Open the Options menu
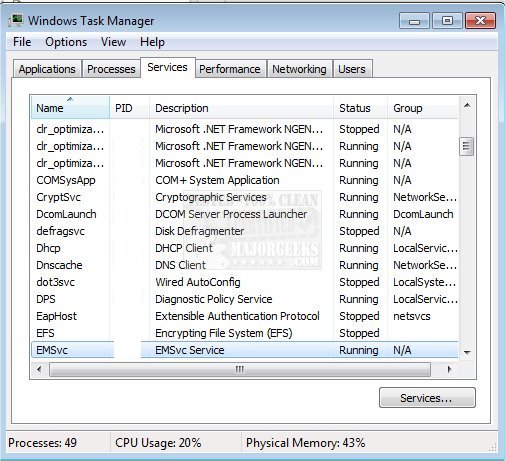Viewport: 505px width, 461px height. (x=66, y=42)
